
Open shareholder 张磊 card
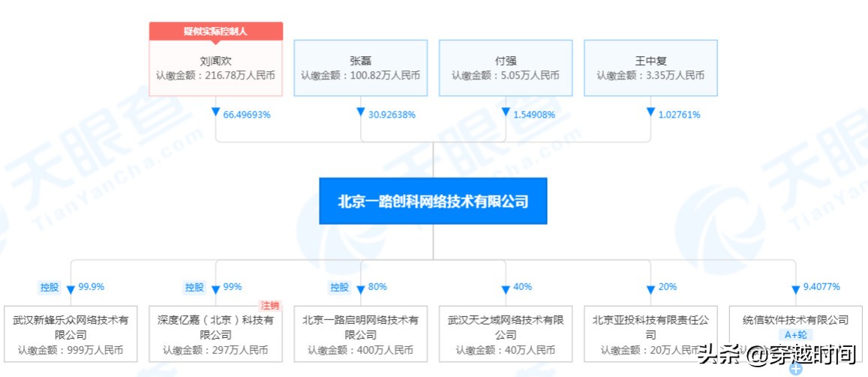(360, 68)
